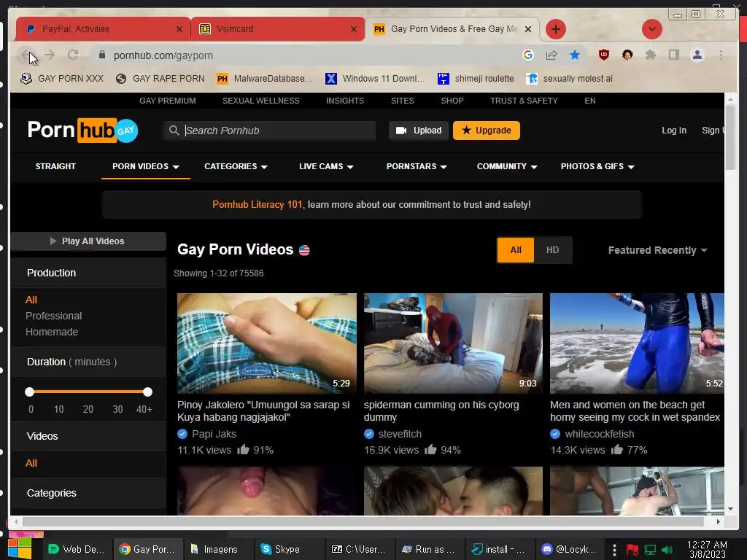Open the MalwareDatabase bookmark
Image resolution: width=747 pixels, height=560 pixels.
tap(265, 79)
